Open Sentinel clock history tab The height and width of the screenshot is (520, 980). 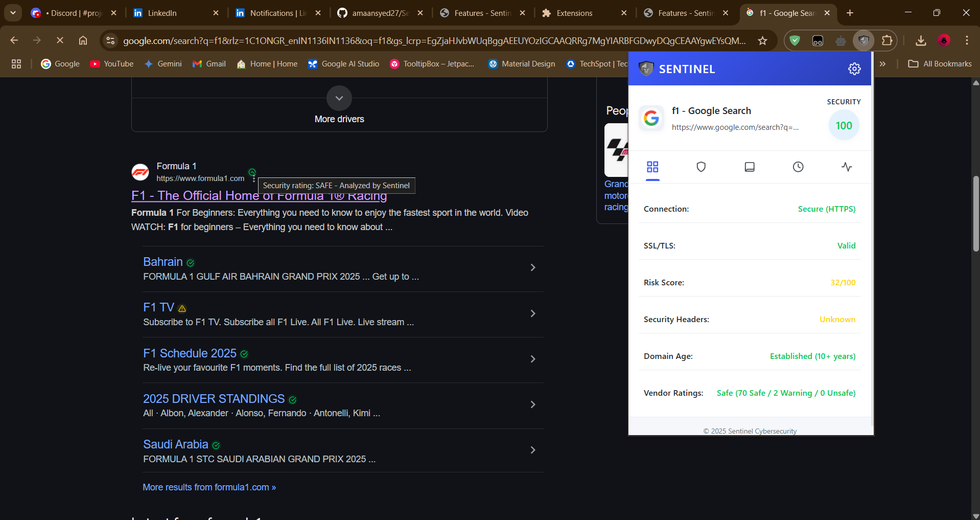tap(798, 167)
